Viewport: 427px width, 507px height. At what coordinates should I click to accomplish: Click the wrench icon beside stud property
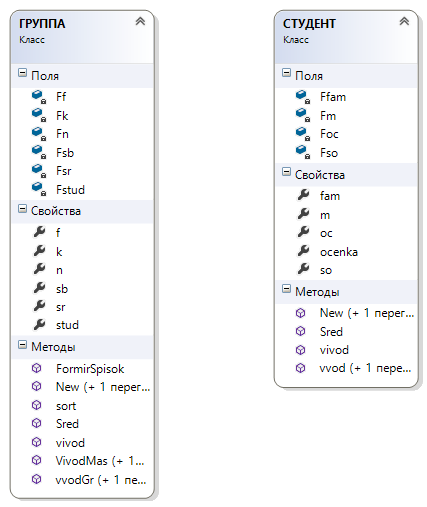40,324
